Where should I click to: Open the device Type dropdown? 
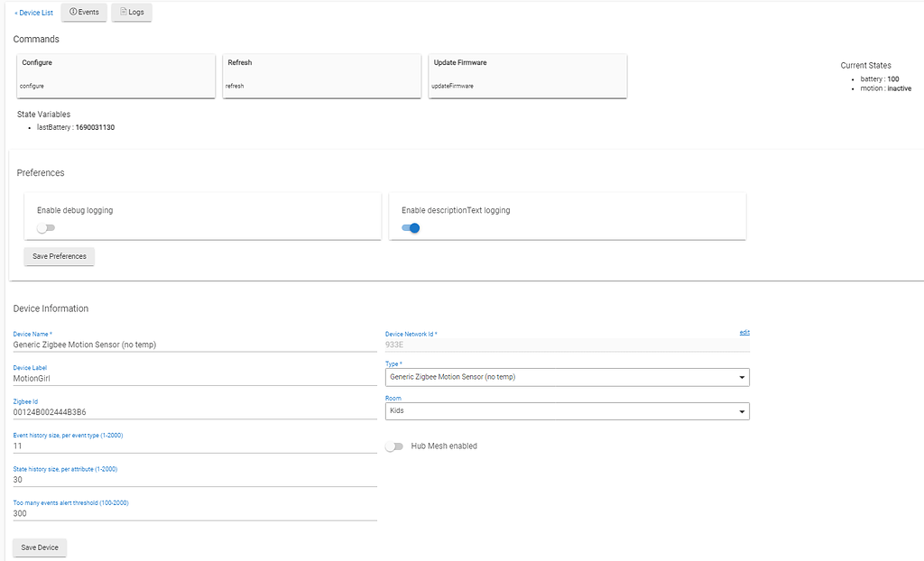[567, 377]
